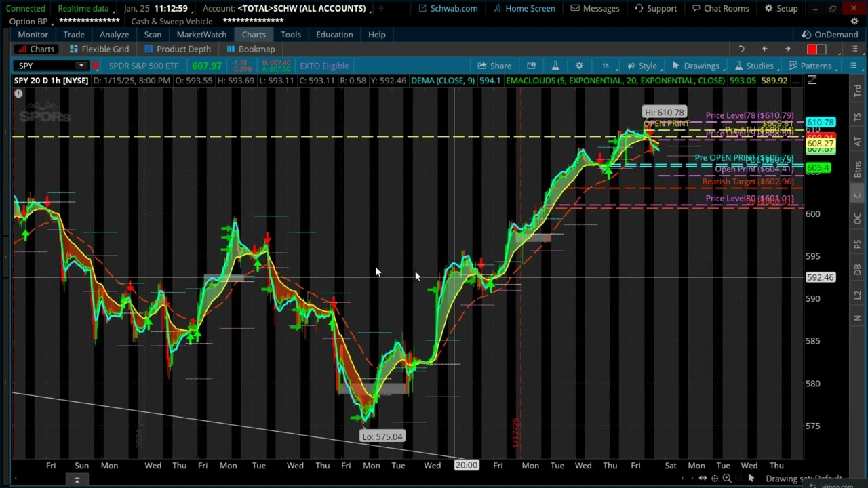Expand the Studies dropdown menu

pyautogui.click(x=753, y=66)
